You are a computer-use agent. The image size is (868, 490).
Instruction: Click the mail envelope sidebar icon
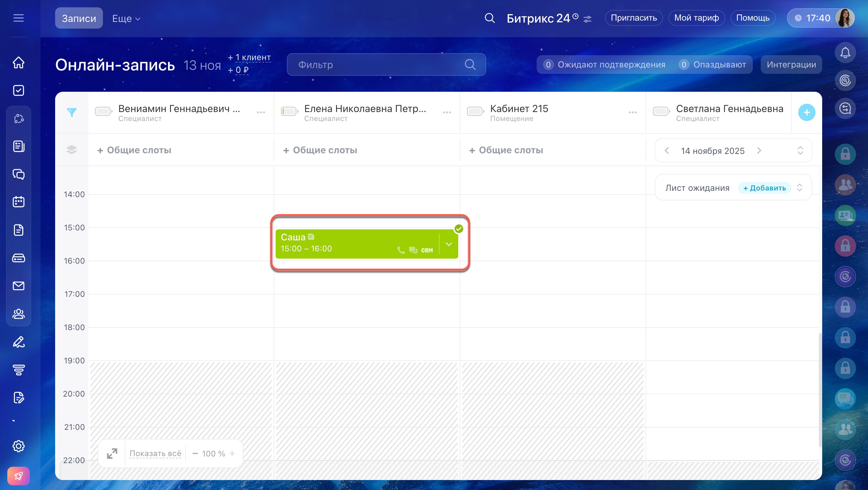point(19,286)
